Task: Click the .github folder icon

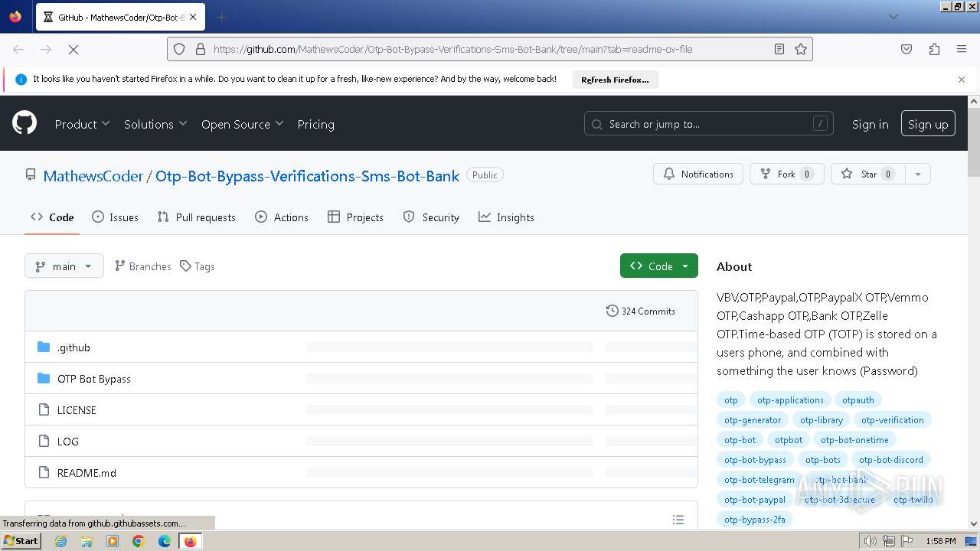Action: pyautogui.click(x=44, y=347)
